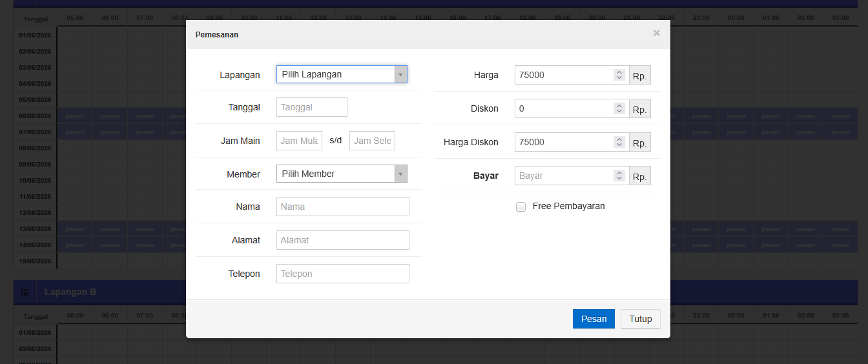Click the Tutup button
The width and height of the screenshot is (868, 364).
click(x=641, y=319)
